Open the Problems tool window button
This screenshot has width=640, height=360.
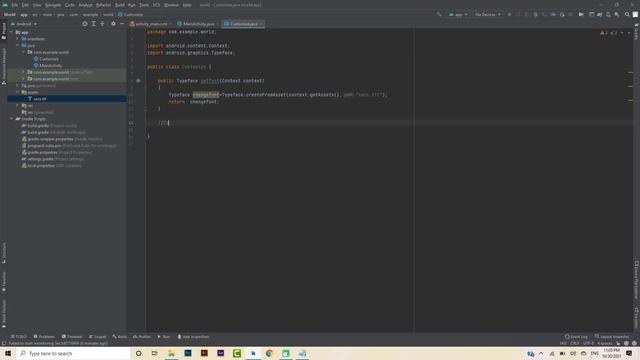pos(44,337)
